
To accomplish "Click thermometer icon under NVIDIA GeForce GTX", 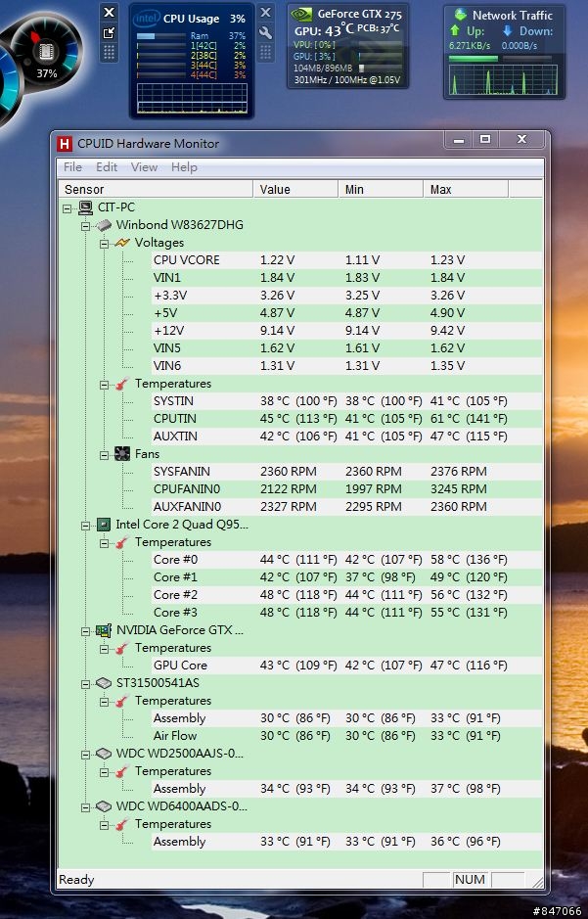I will tap(122, 648).
